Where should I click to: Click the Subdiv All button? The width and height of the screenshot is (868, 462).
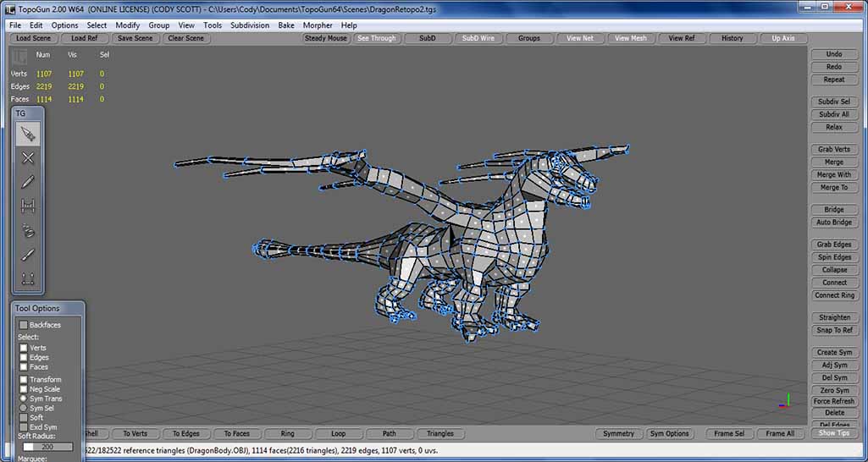tap(834, 114)
